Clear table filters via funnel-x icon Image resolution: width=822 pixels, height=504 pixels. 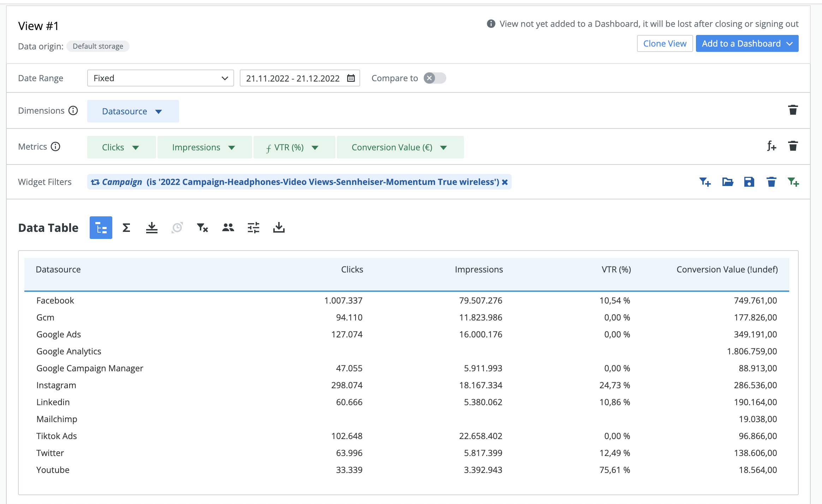pyautogui.click(x=202, y=228)
